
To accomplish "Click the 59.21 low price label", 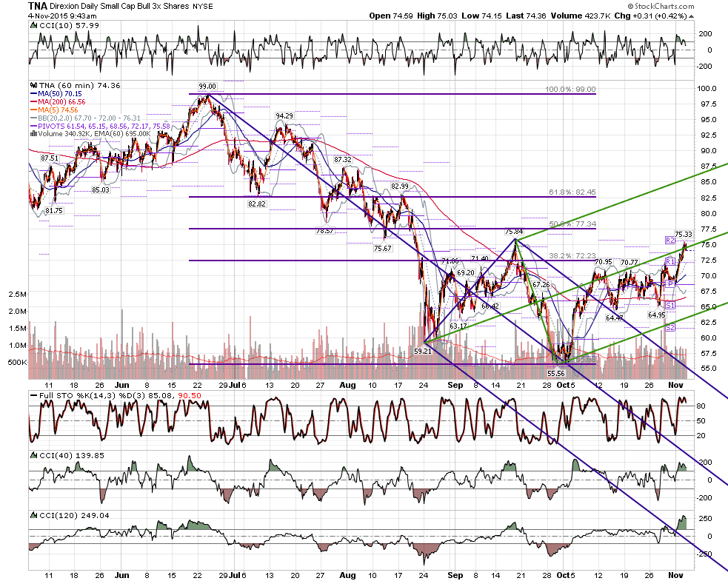I will pos(422,352).
